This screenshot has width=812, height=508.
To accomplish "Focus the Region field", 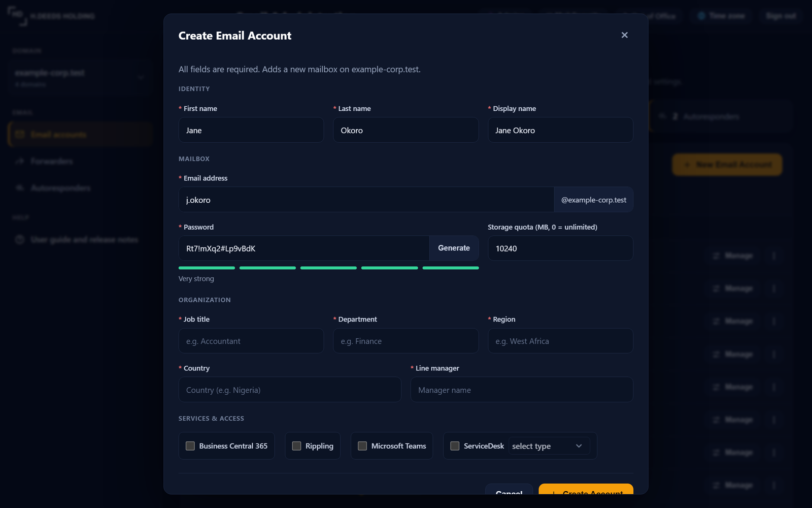I will 560,341.
